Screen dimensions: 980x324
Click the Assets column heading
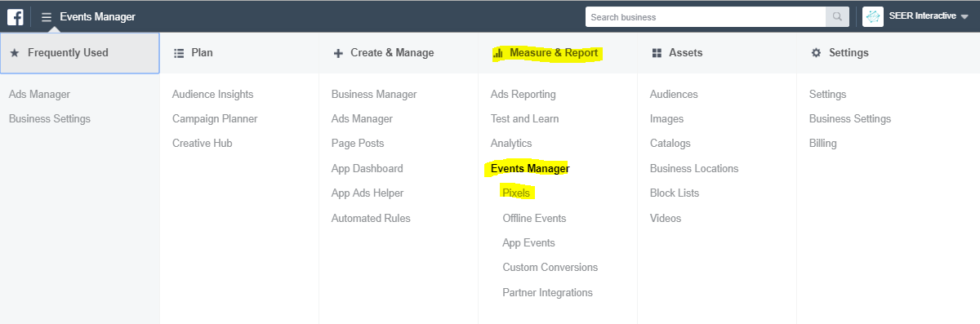pos(685,53)
